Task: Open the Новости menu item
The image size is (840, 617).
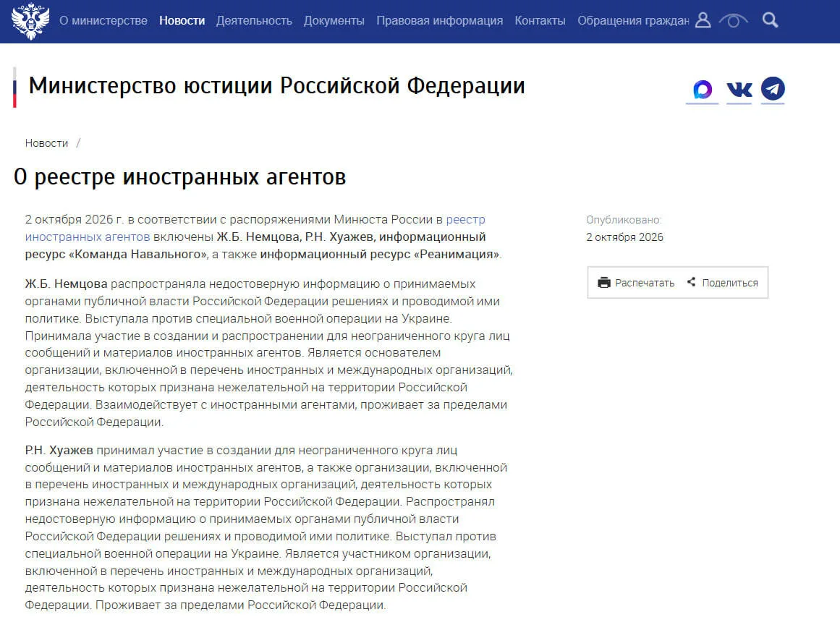Action: (182, 21)
